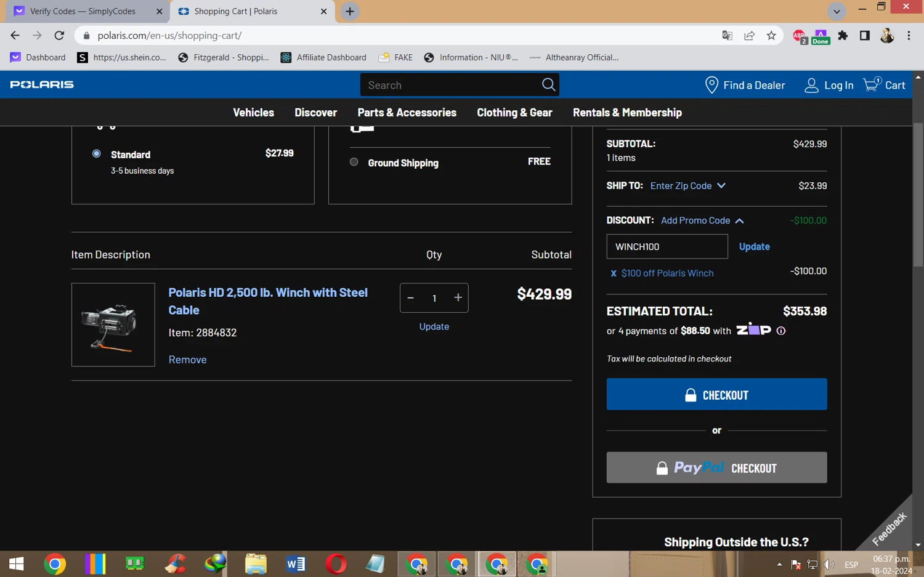Open Opera from the taskbar
This screenshot has width=924, height=577.
(336, 564)
